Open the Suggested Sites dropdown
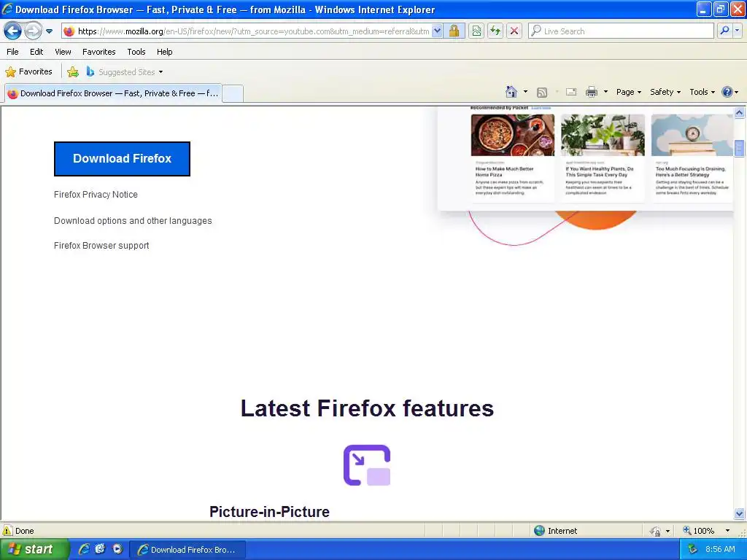The image size is (747, 560). click(125, 72)
